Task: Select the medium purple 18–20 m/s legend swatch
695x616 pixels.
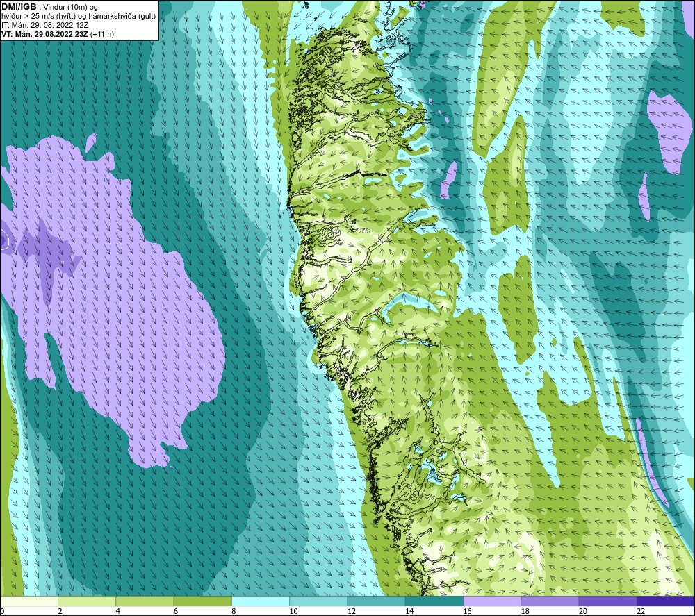Action: pyautogui.click(x=550, y=601)
